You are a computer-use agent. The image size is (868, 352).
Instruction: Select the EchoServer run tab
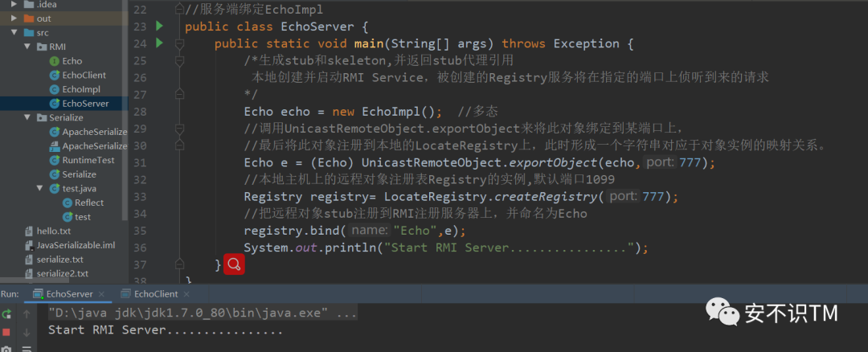tap(69, 294)
